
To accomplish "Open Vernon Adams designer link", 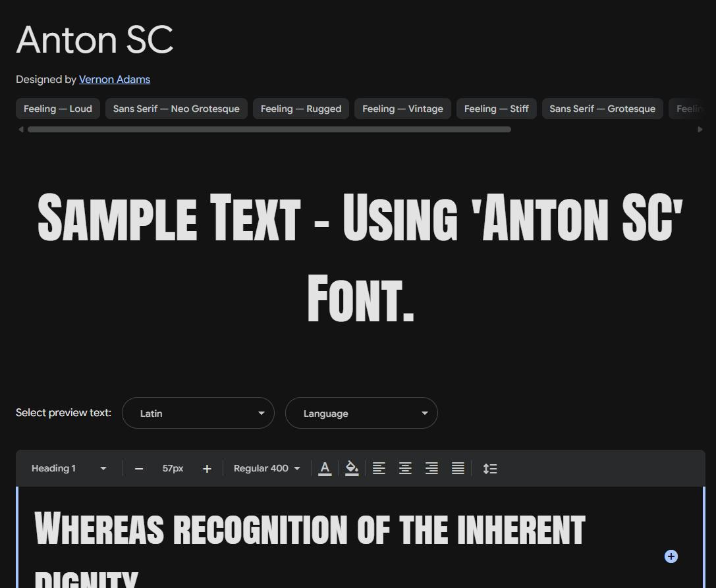I will pyautogui.click(x=115, y=80).
